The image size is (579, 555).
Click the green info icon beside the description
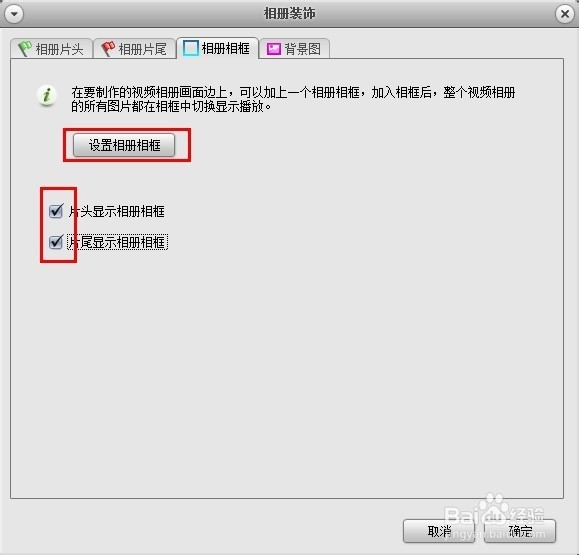pyautogui.click(x=47, y=96)
